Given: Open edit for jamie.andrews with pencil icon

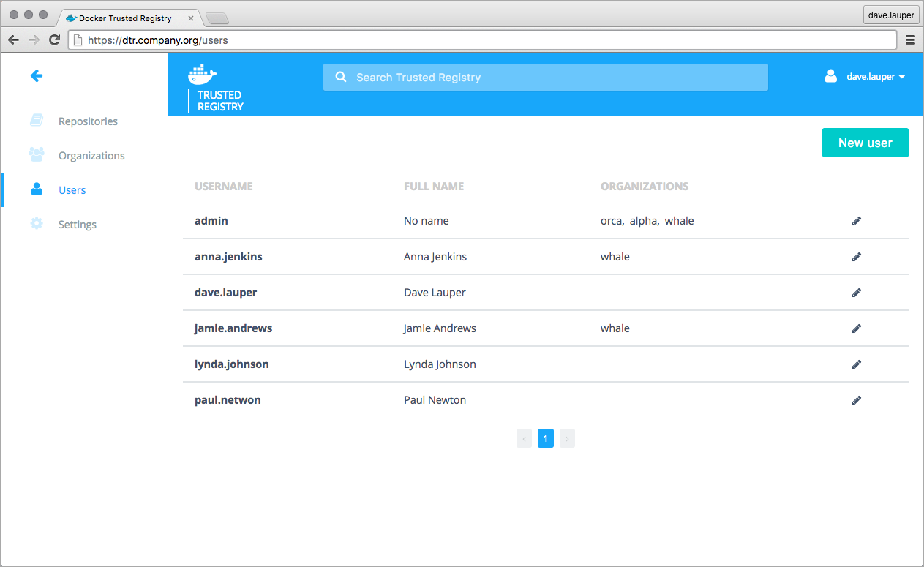Looking at the screenshot, I should [x=857, y=328].
